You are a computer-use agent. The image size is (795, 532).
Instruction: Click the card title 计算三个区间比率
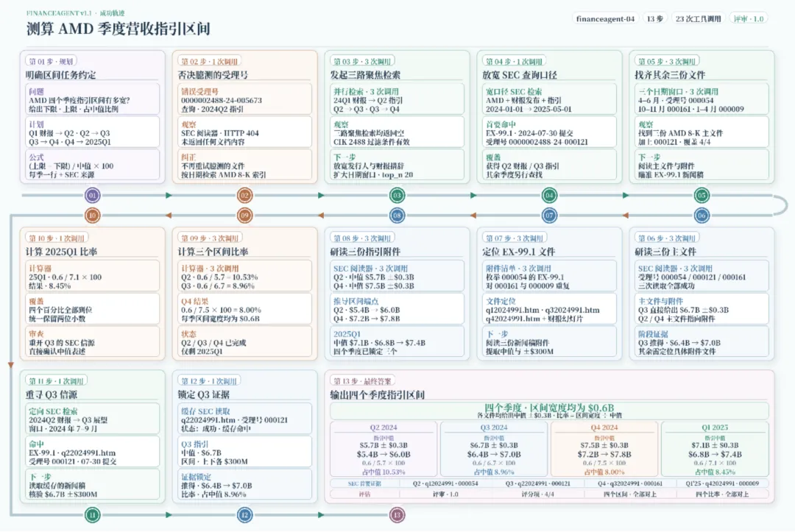pos(213,252)
